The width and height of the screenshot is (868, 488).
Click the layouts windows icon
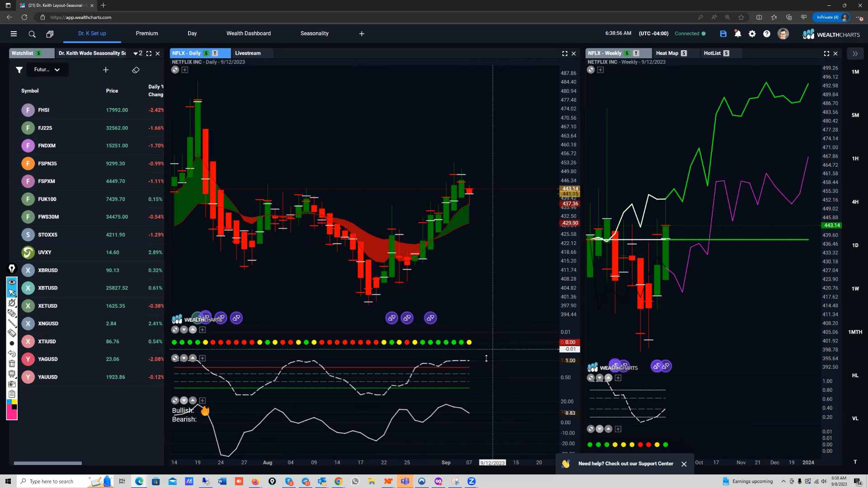click(x=50, y=34)
